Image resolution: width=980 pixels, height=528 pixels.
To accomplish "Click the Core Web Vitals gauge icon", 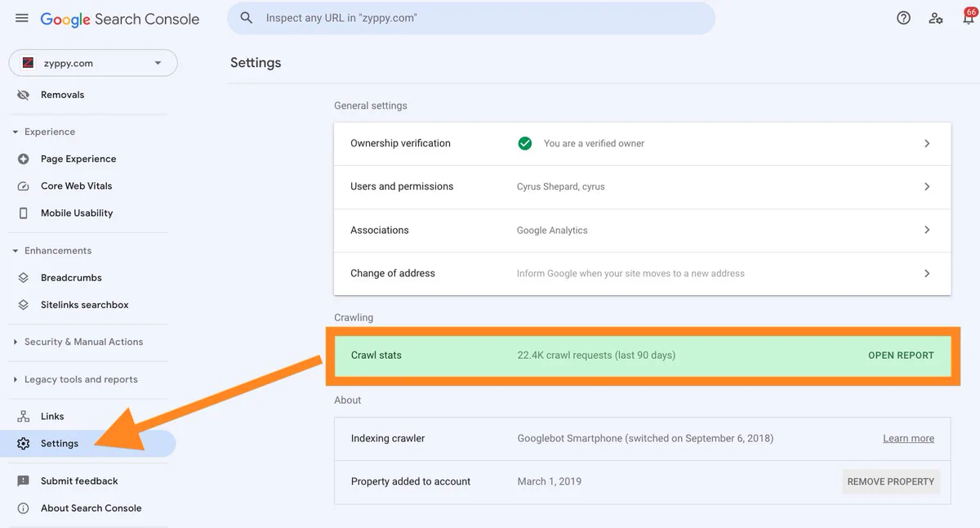I will 24,186.
